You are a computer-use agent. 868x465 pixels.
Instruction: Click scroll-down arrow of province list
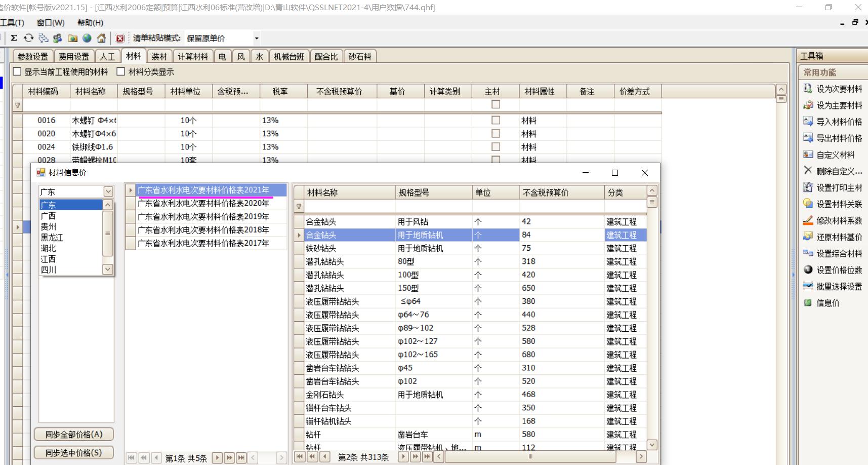108,269
